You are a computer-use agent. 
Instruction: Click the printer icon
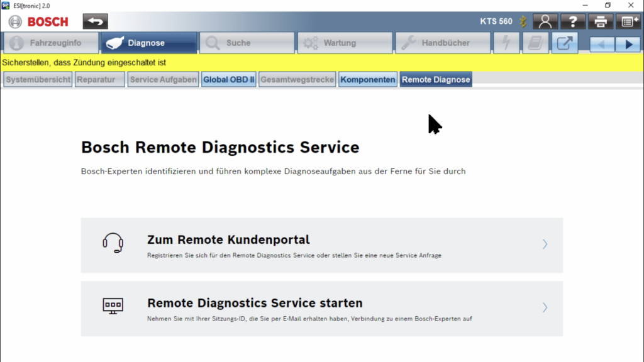click(x=601, y=21)
